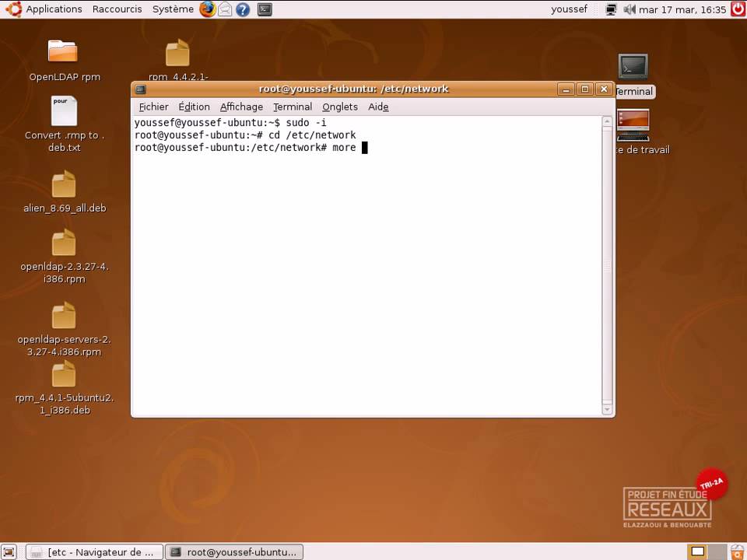Open the Aide menu in terminal
The height and width of the screenshot is (560, 747).
378,107
